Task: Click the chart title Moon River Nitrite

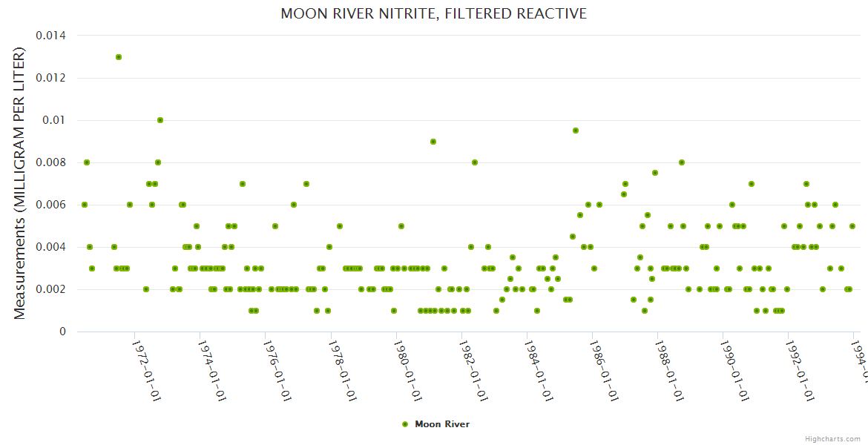Action: (434, 14)
